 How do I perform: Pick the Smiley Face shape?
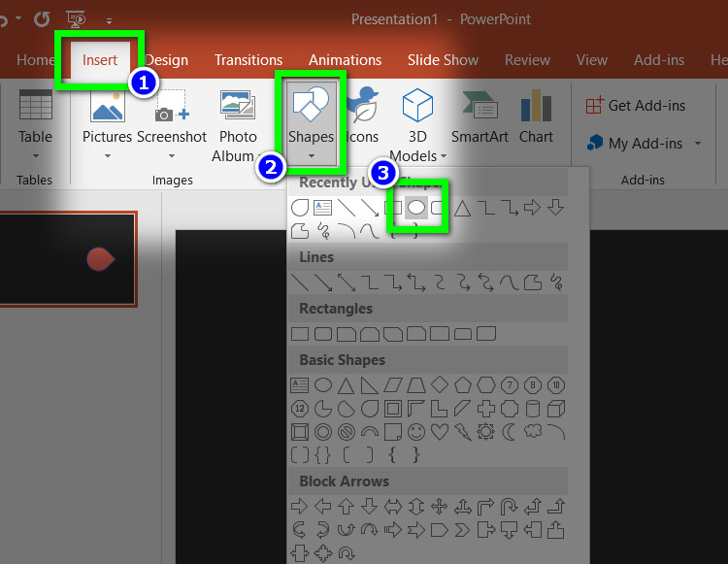coord(416,431)
